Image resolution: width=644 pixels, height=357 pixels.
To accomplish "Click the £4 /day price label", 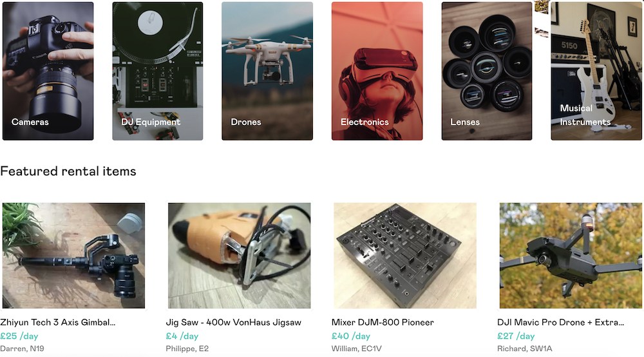I will click(182, 336).
